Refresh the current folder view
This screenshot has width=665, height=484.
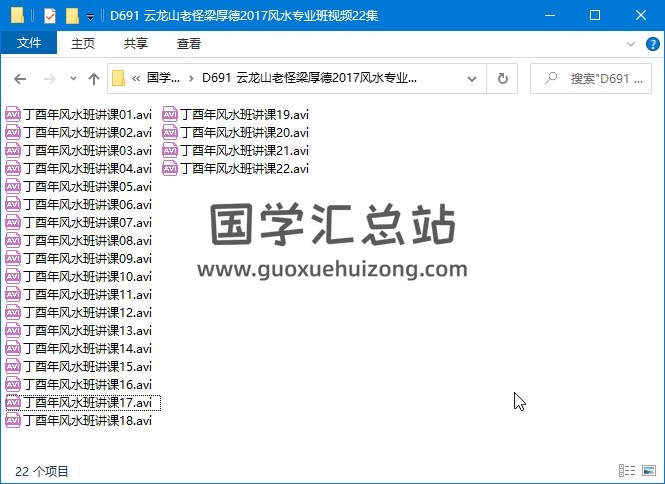coord(502,78)
